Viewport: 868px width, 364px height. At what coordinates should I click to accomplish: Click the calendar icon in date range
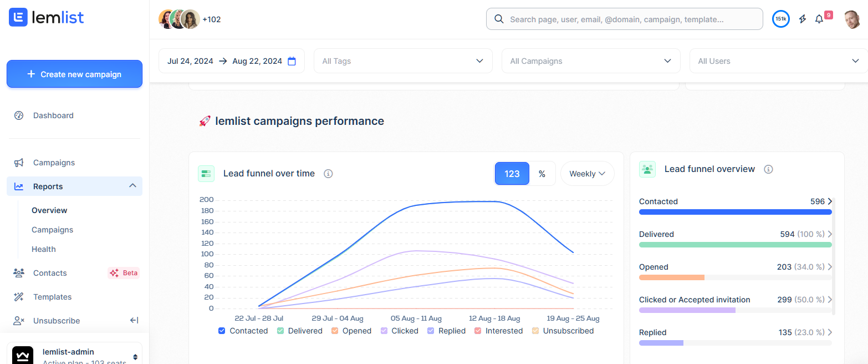(x=292, y=61)
